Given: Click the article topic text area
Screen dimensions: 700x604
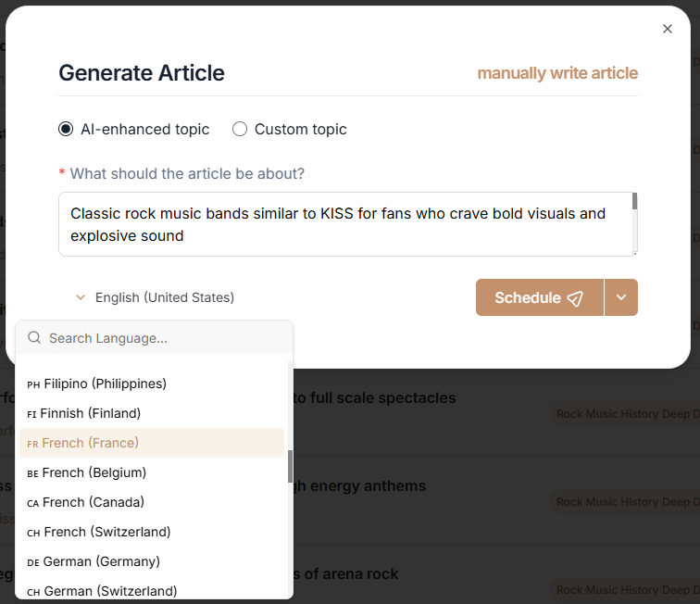Looking at the screenshot, I should [348, 224].
